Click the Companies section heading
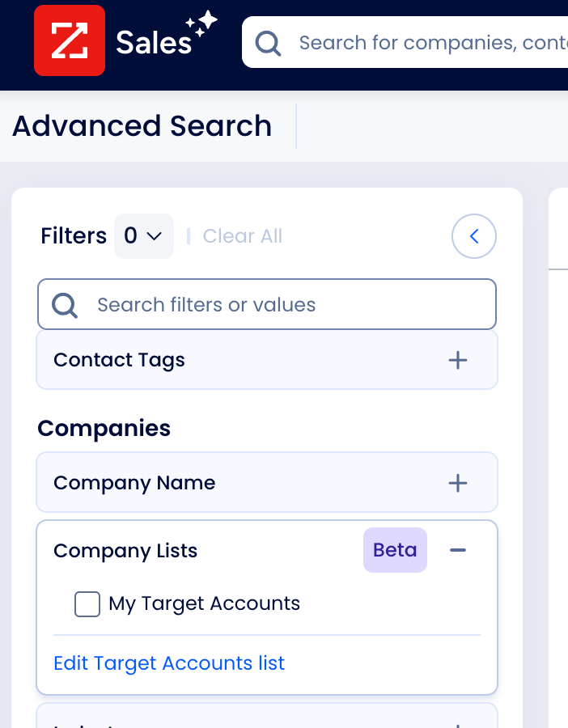This screenshot has width=568, height=728. [104, 428]
